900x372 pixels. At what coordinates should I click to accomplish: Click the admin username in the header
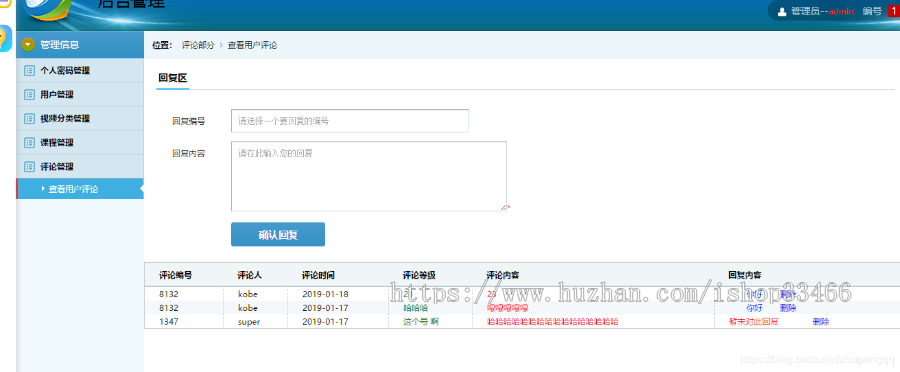(x=841, y=11)
